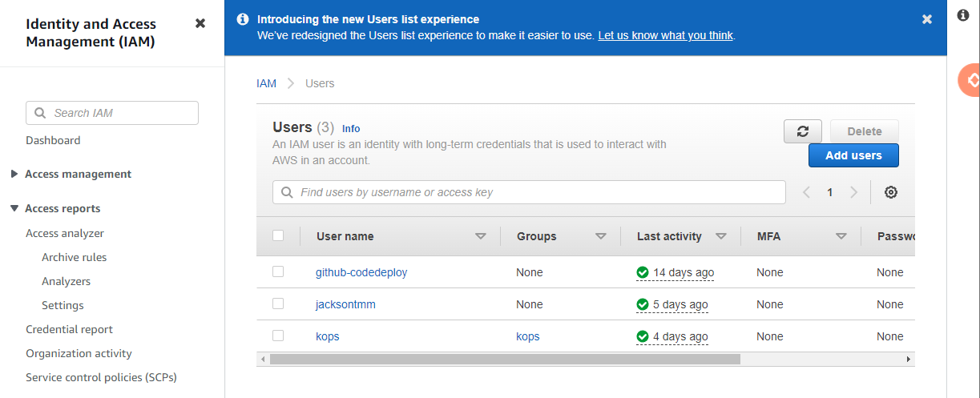Open Access analyzer Settings
The image size is (980, 398).
click(63, 305)
